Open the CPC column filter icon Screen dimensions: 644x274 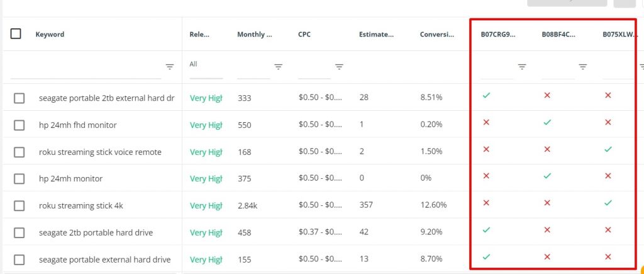(339, 67)
